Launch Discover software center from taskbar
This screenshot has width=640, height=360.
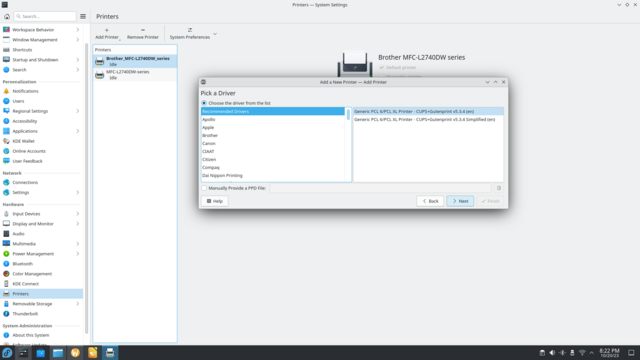(40, 353)
